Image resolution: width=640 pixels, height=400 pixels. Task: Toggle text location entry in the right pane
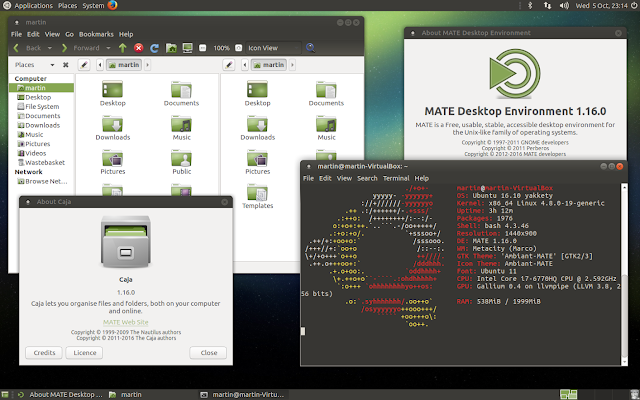click(229, 65)
